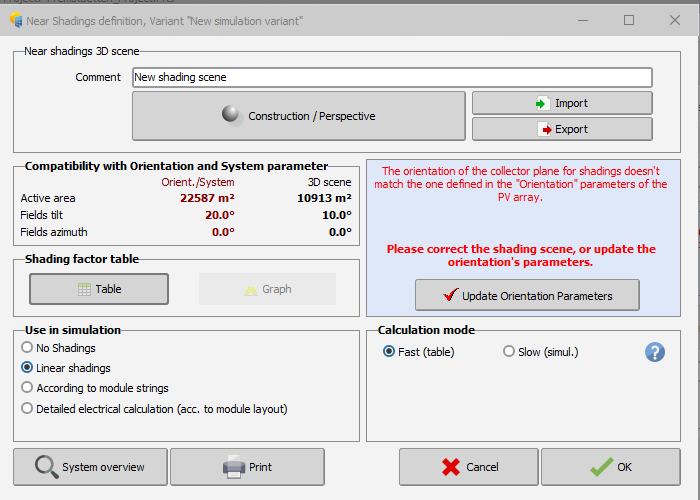Click the 3D scene column header

point(329,182)
